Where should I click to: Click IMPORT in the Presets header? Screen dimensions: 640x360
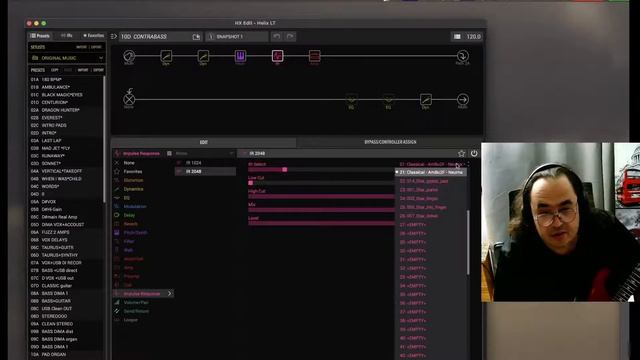[83, 70]
